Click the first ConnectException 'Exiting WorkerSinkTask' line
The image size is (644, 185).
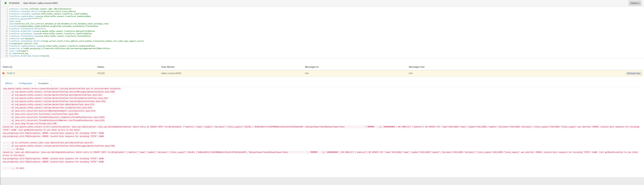(62, 89)
